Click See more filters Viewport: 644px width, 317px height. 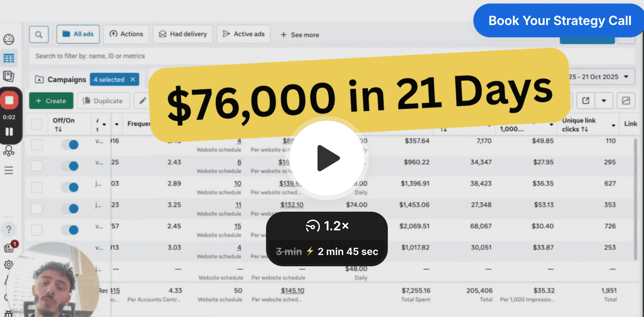(300, 35)
